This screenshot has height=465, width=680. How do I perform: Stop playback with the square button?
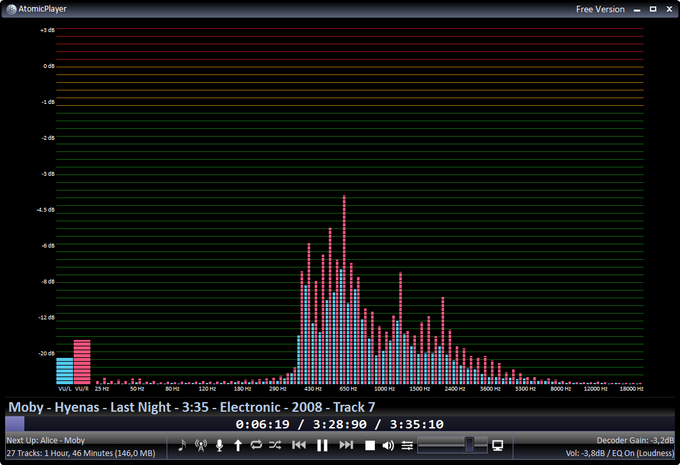pyautogui.click(x=370, y=445)
